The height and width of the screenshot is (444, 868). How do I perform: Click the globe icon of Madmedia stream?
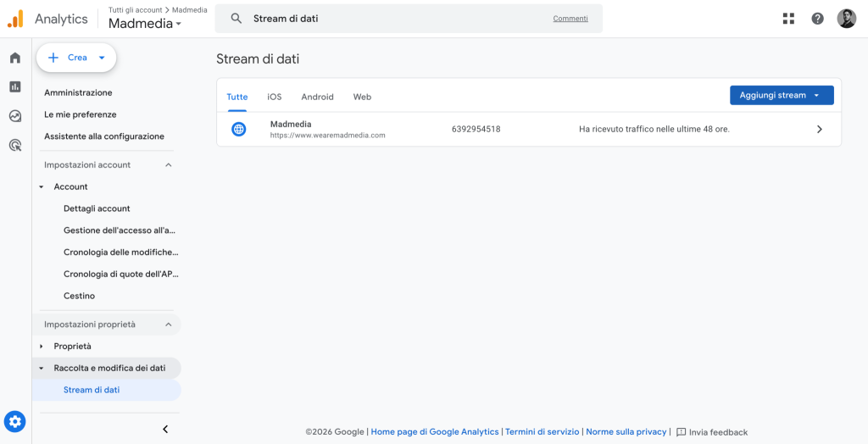[x=238, y=130]
